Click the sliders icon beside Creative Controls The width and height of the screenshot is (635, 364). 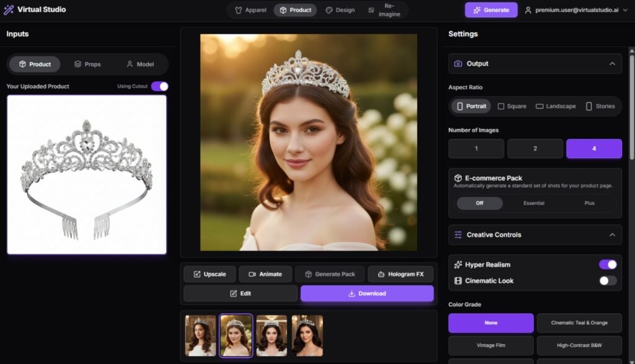point(458,235)
